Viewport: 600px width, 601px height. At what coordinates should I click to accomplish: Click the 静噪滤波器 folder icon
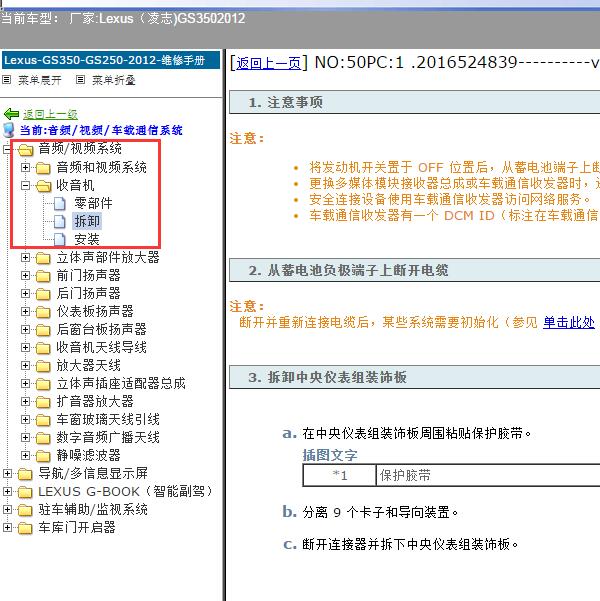(x=43, y=456)
